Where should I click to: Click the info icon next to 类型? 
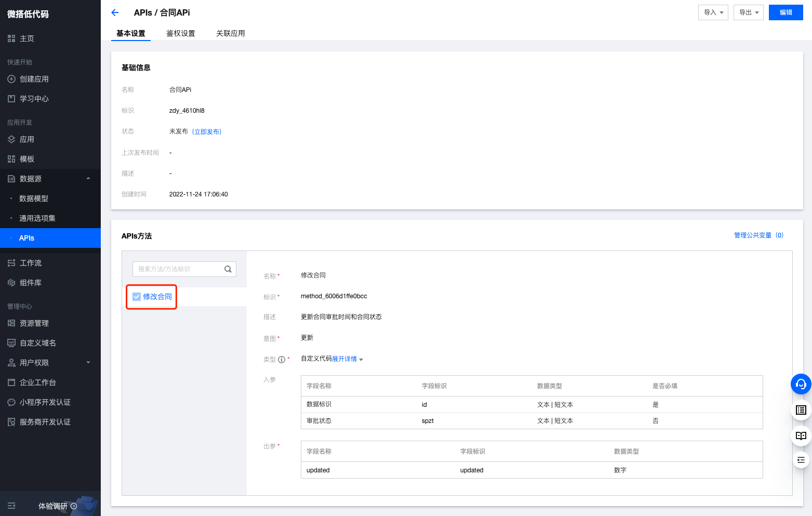(x=282, y=360)
